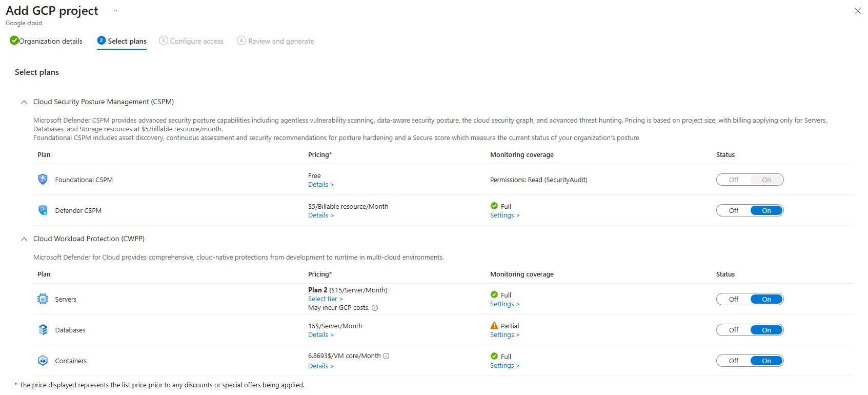Click the Servers plan chip icon
Viewport: 868px width, 395px height.
point(43,299)
